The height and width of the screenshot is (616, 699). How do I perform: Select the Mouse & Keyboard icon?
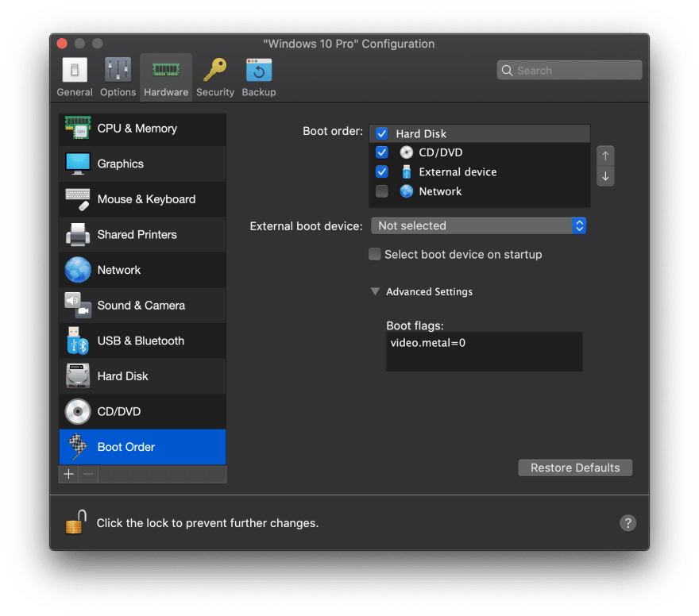click(x=78, y=199)
